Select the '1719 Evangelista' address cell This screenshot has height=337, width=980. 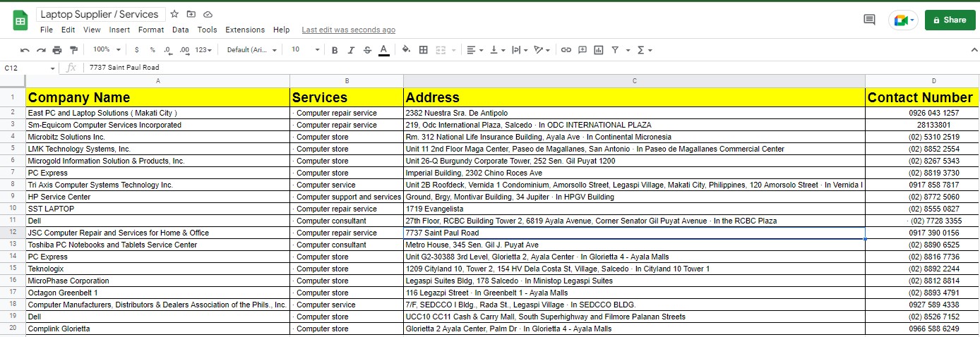[634, 209]
